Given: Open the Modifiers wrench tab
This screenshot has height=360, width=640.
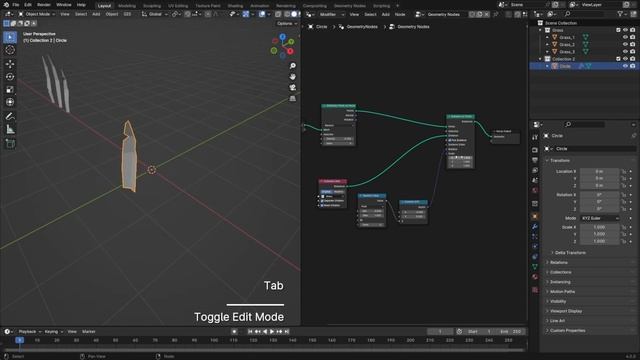Looking at the screenshot, I should 535,227.
